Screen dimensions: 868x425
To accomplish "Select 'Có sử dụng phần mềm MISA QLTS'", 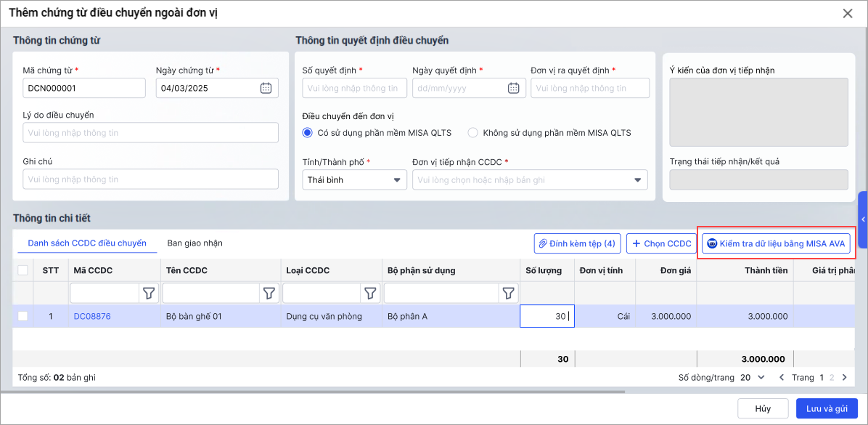I will tap(308, 133).
